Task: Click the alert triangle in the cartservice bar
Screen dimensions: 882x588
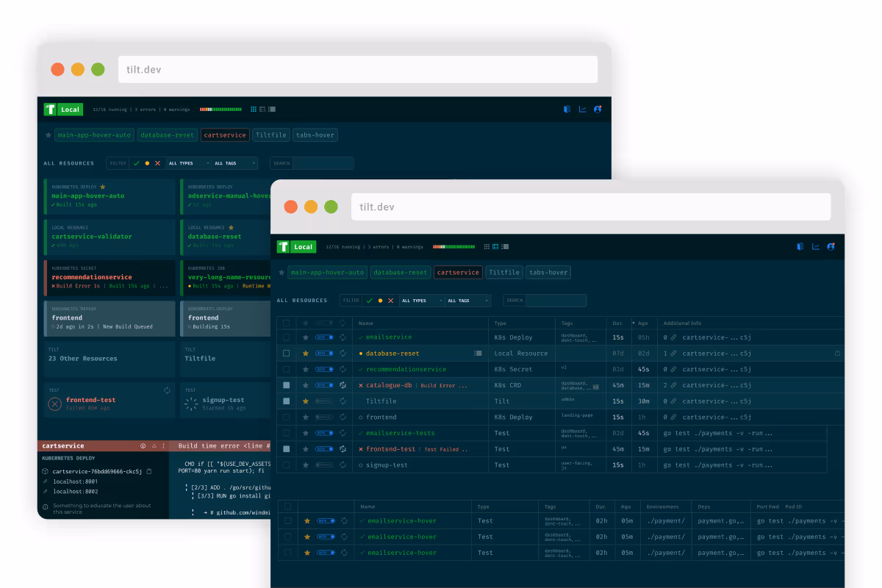Action: point(153,446)
